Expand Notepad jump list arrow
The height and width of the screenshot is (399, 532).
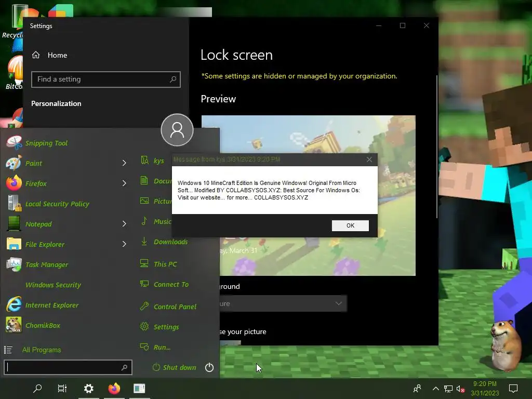[124, 224]
